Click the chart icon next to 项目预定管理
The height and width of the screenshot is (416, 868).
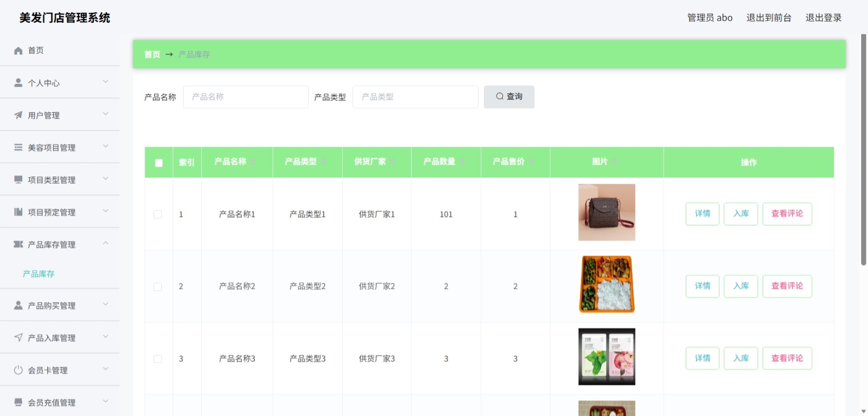18,212
